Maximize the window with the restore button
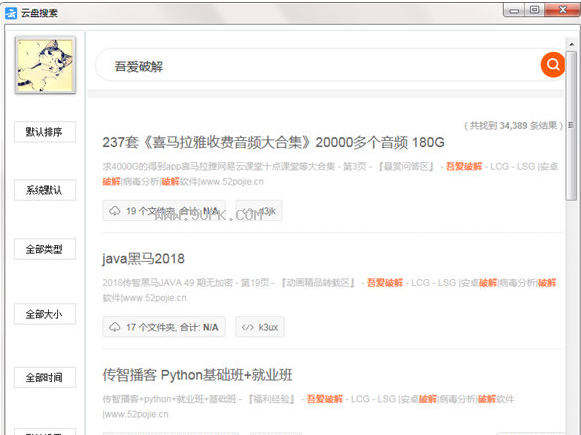581x435 pixels. [x=534, y=10]
